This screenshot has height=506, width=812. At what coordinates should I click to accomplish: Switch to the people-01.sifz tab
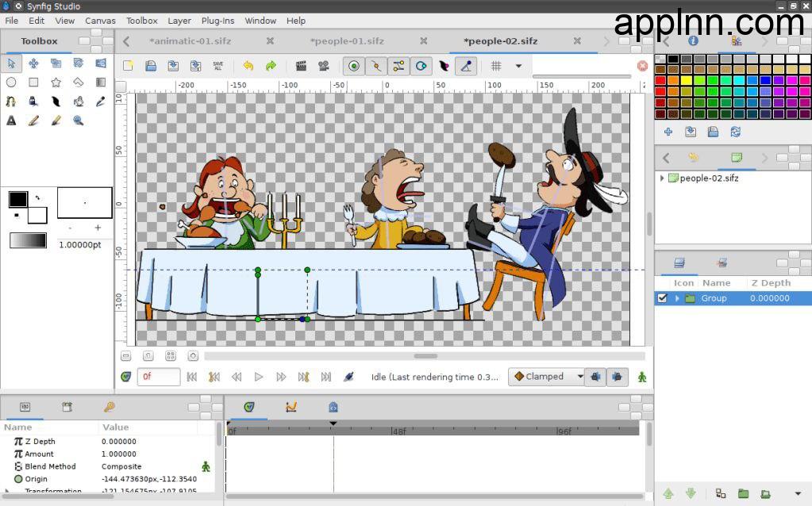point(347,41)
